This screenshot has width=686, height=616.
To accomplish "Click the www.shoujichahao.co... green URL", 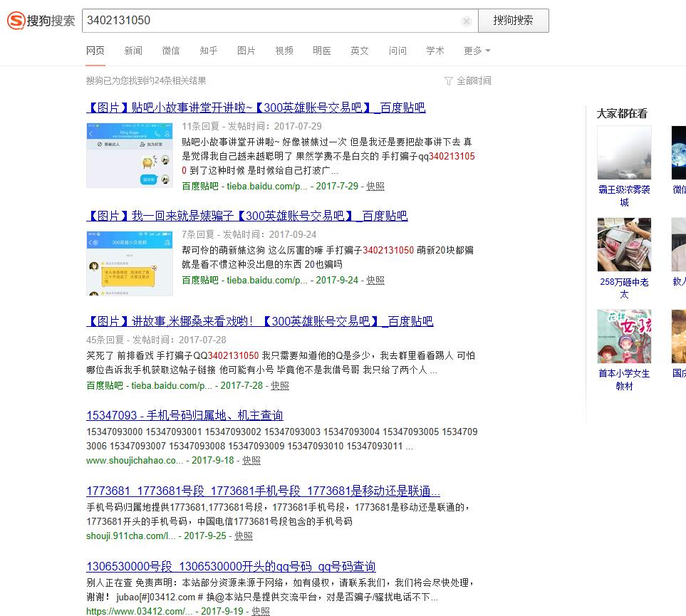I will pos(135,461).
